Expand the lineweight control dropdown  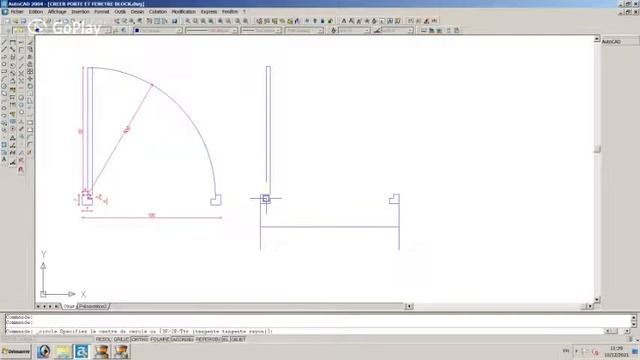tap(278, 31)
